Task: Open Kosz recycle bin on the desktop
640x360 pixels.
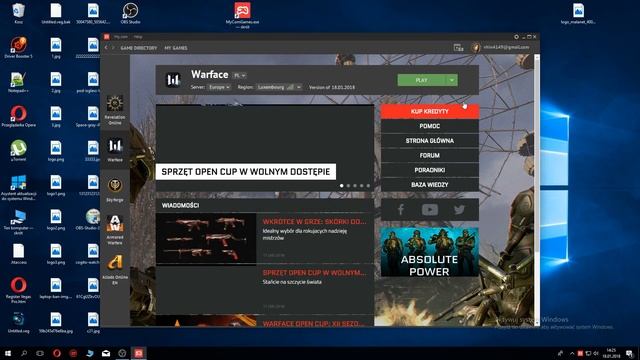Action: coord(18,13)
